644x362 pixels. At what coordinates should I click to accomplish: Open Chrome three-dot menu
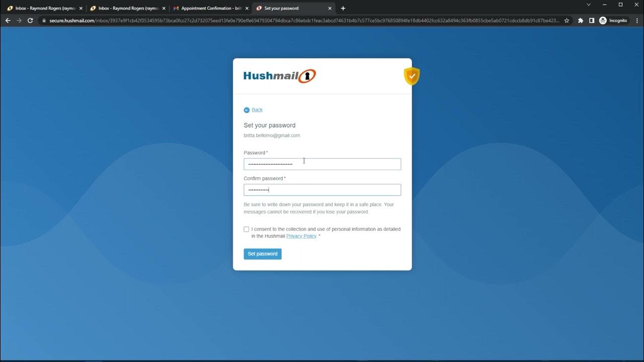click(x=636, y=21)
